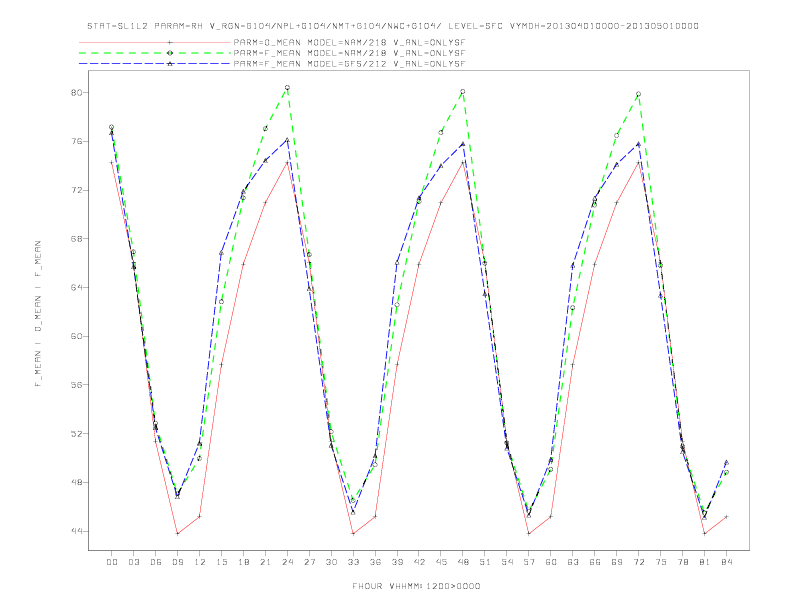Screen dimensions: 792x612
Task: Select the PARM=F_MEAN MODEL=GFS/212 legend label
Action: [349, 64]
